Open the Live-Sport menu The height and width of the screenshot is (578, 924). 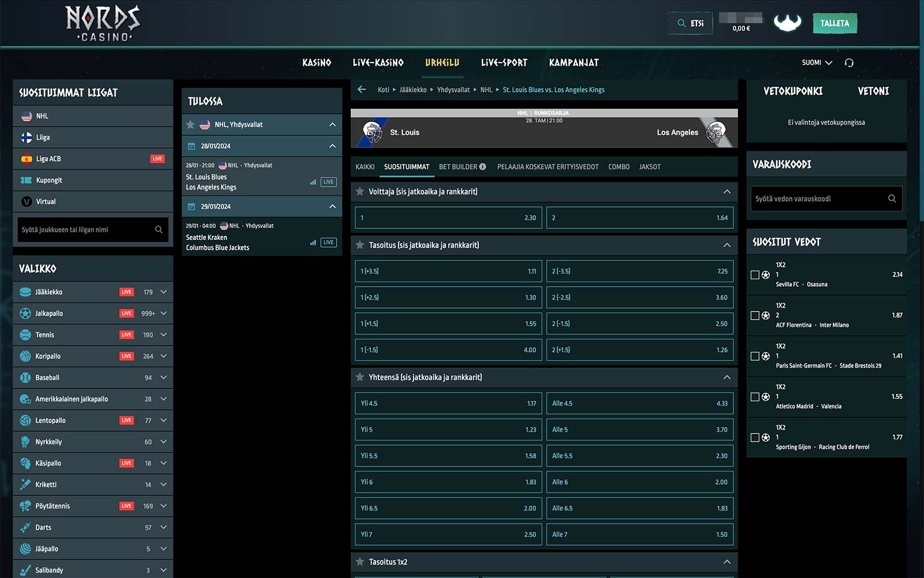504,62
